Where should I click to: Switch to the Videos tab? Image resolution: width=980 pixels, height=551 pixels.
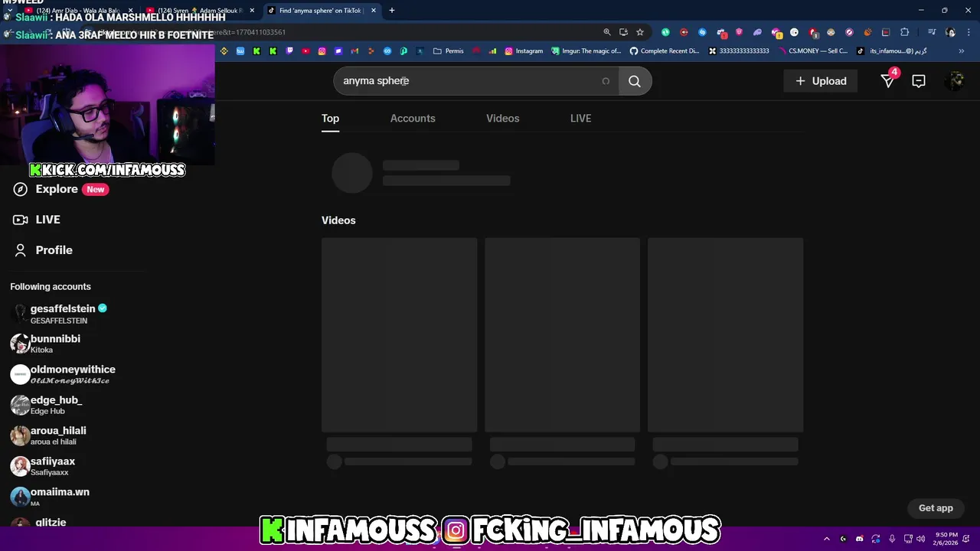(502, 118)
